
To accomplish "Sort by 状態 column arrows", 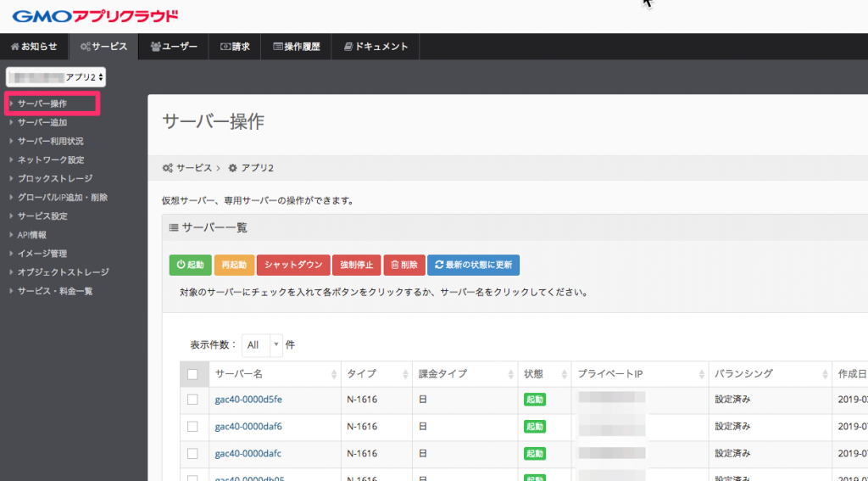I will tap(564, 375).
